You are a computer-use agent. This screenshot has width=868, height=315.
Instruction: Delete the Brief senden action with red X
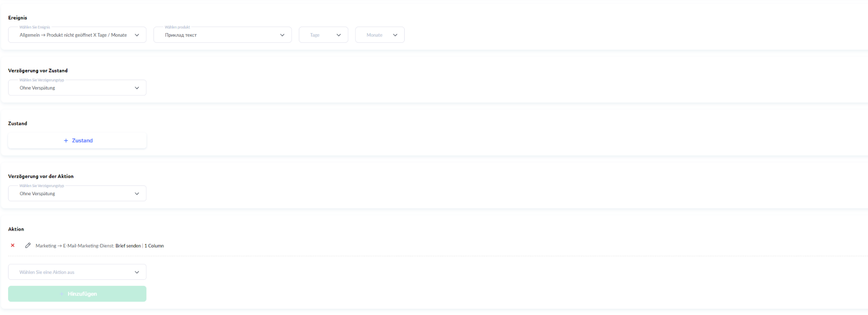tap(12, 246)
